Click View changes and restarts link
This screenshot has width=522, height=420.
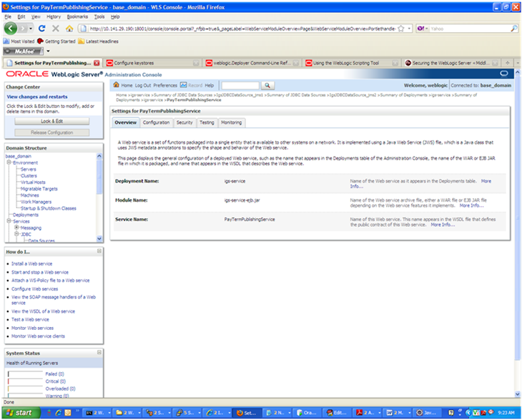pos(37,97)
